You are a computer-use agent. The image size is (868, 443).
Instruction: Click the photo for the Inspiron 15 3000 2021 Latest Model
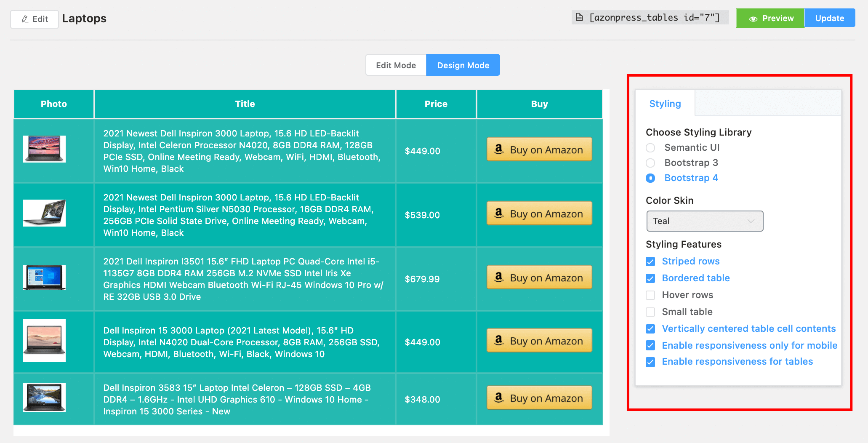click(x=44, y=341)
